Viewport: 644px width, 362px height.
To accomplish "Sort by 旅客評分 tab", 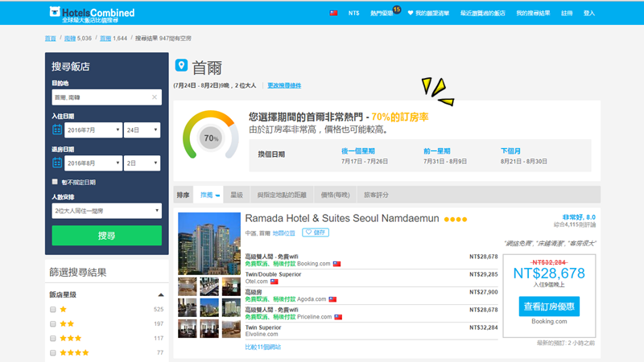I will click(376, 195).
